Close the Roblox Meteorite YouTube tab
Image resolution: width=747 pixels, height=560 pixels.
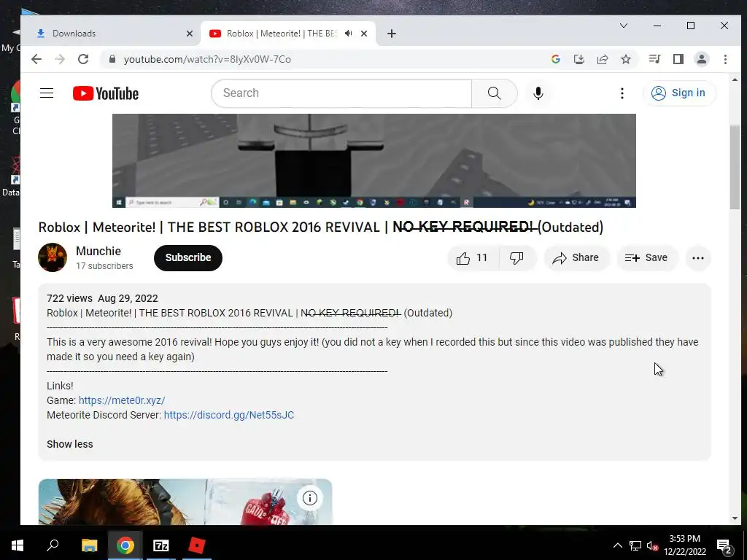click(x=364, y=34)
